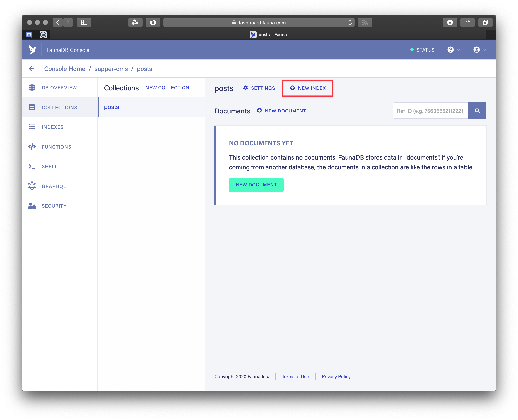Open the DB OVERVIEW section
The width and height of the screenshot is (518, 420).
(59, 88)
